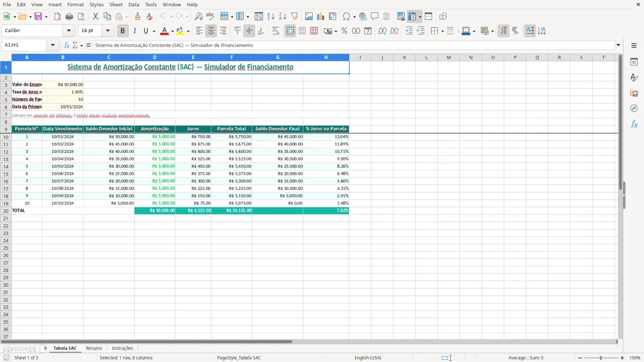The image size is (644, 362).
Task: Open the sidebar Properties panel icon
Action: [634, 62]
